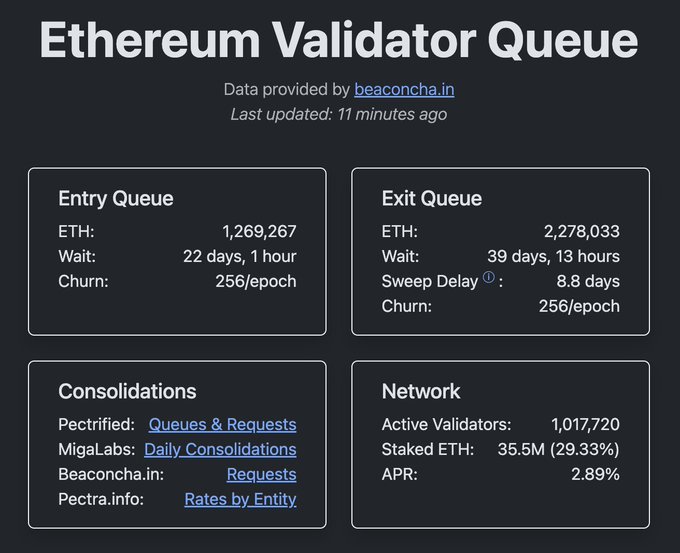This screenshot has height=553, width=680.
Task: Visit MigaLabs Daily Consolidations link
Action: 220,449
